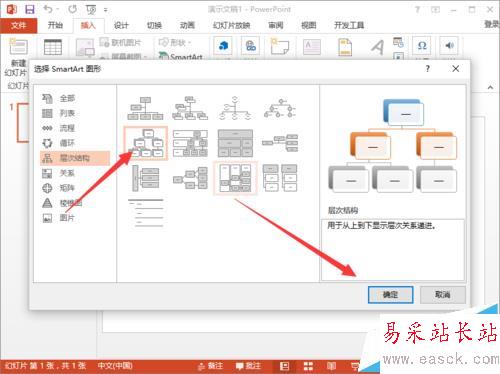Click the Symbol omega icon

[x=422, y=45]
